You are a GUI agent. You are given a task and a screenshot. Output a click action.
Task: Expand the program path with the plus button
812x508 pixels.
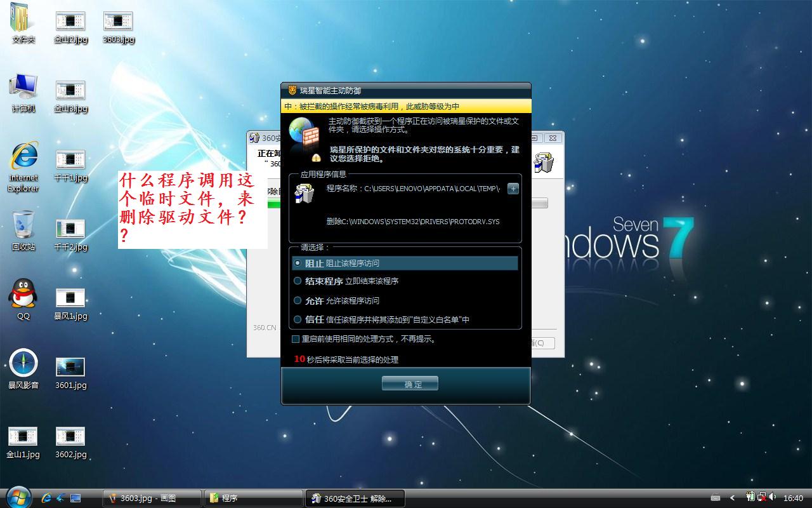click(x=513, y=189)
